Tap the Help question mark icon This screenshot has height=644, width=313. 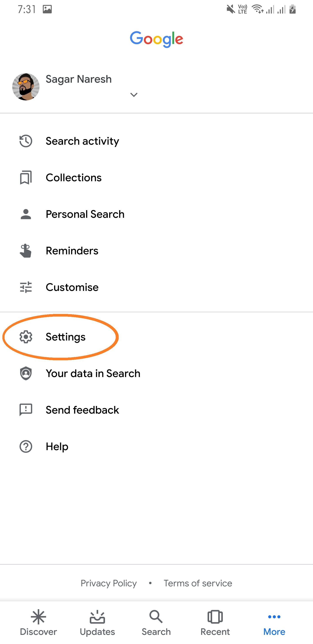(x=26, y=446)
